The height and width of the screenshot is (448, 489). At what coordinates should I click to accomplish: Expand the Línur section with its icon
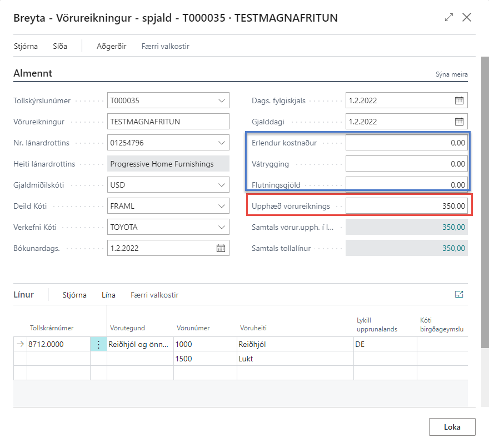[x=459, y=295]
